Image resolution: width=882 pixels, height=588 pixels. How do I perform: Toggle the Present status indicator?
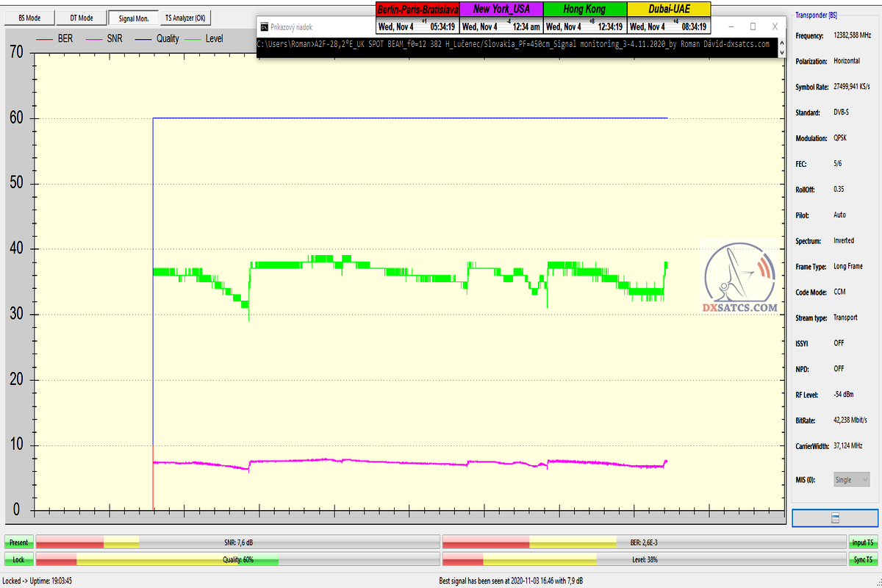pos(18,542)
